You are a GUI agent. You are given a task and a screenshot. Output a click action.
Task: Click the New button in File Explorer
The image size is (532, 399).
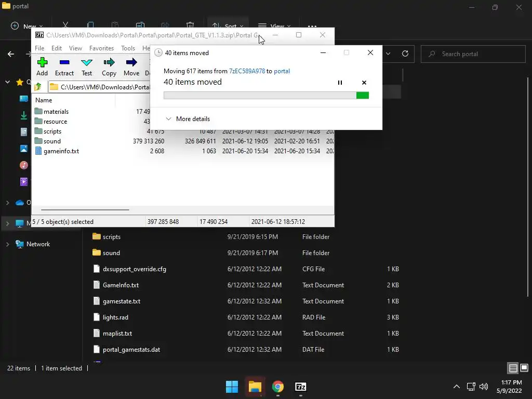pos(27,26)
